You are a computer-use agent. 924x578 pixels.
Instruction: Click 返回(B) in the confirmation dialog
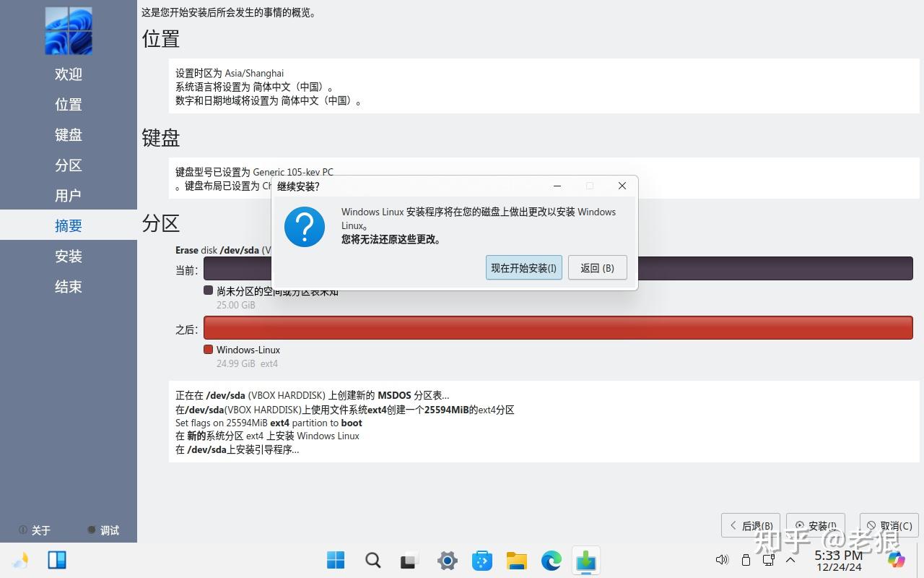(597, 267)
